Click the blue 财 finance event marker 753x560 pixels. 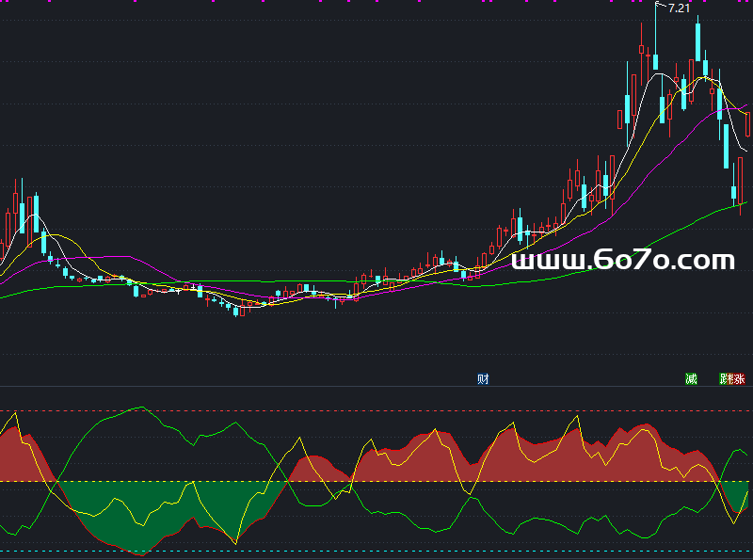pyautogui.click(x=483, y=379)
